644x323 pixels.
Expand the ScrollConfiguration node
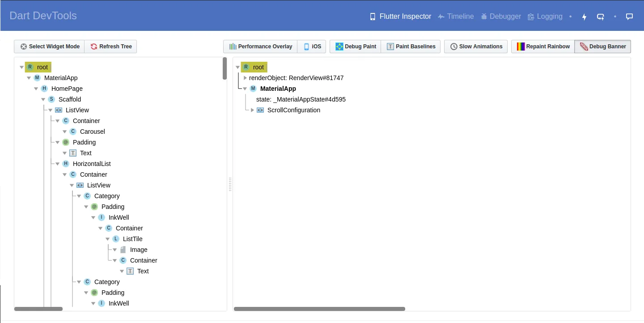click(x=252, y=110)
